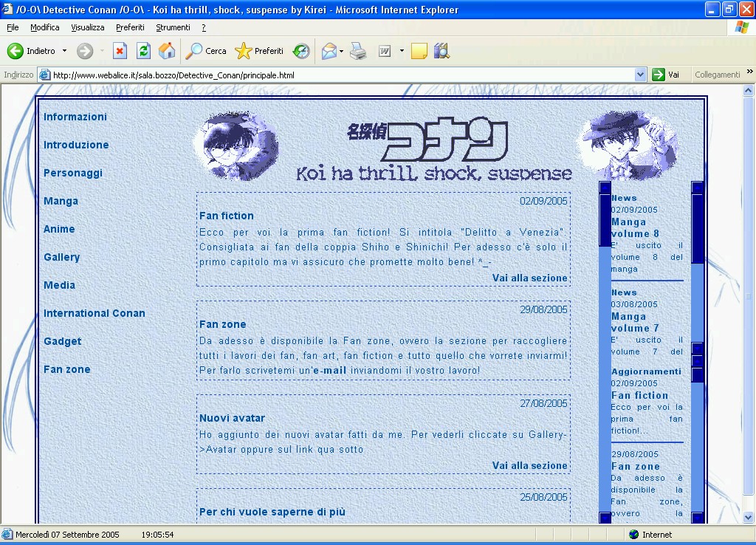Open the Informazioni page link
The width and height of the screenshot is (756, 545).
pyautogui.click(x=75, y=117)
